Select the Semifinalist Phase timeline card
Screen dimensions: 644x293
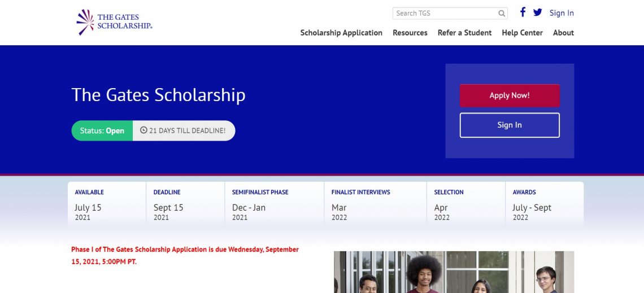[274, 204]
